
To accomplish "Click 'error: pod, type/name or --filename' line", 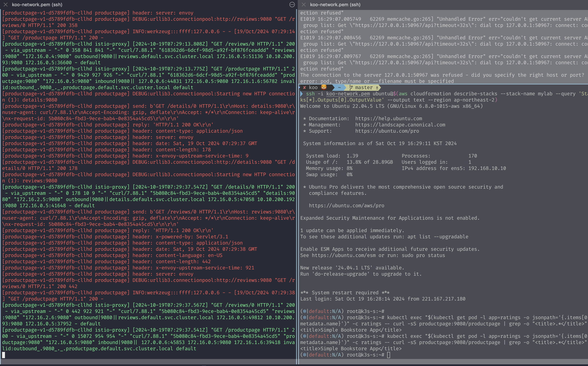I will 377,81.
